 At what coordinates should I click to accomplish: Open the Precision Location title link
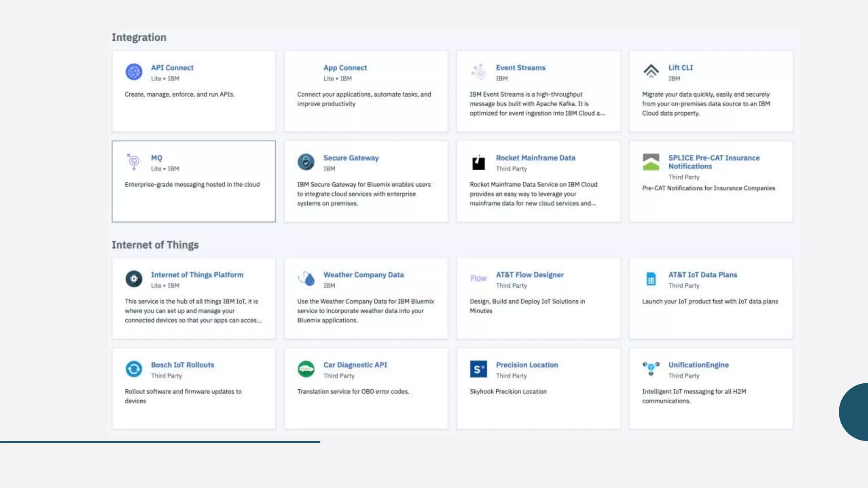click(x=527, y=365)
